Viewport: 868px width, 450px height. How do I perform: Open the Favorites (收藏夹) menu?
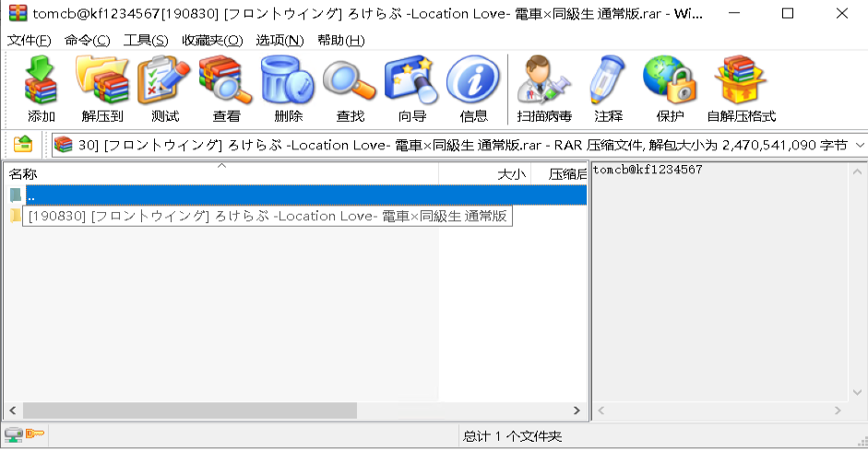tap(212, 41)
